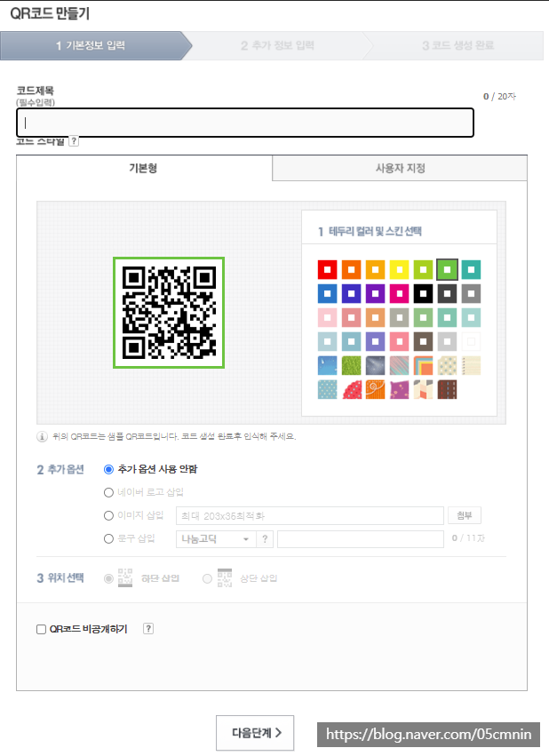Viewport: 549px width, 756px height.
Task: Check QR코드 비공개하기 checkbox
Action: [42, 629]
